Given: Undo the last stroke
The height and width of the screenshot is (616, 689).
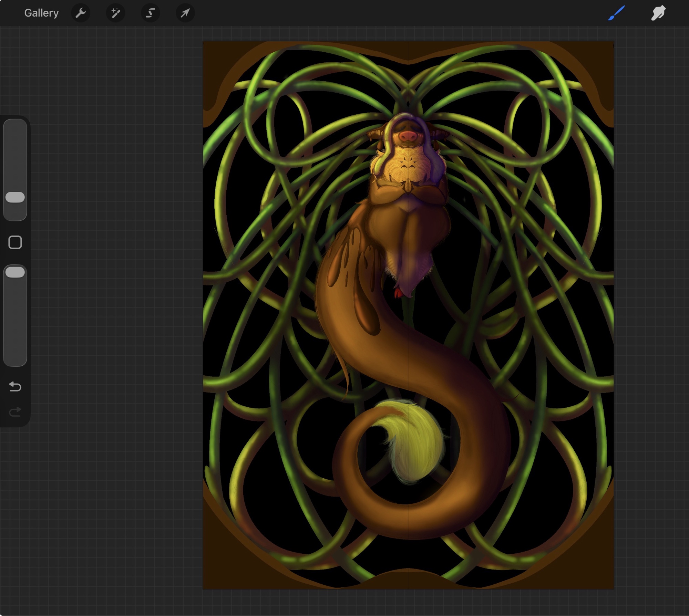Looking at the screenshot, I should [15, 387].
